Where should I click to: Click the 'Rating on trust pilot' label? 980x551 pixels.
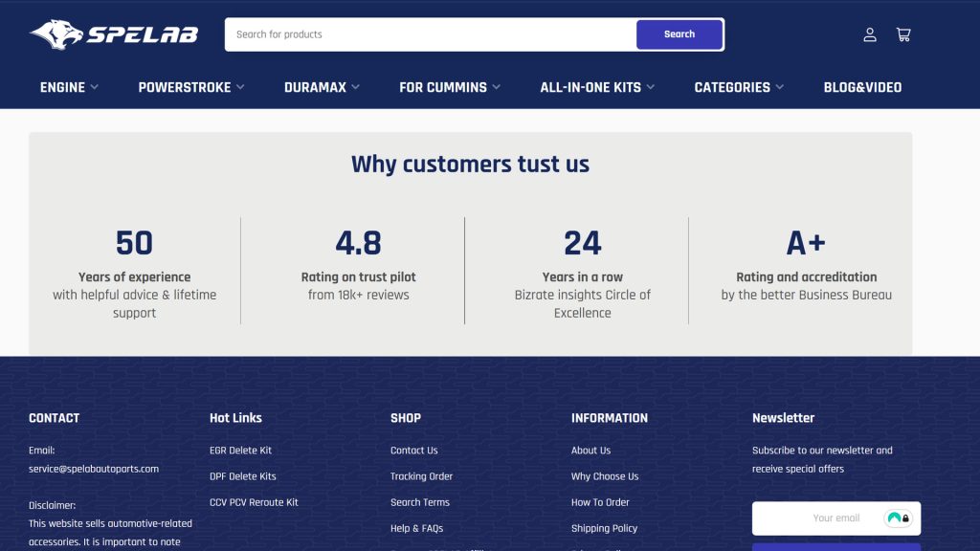tap(358, 276)
